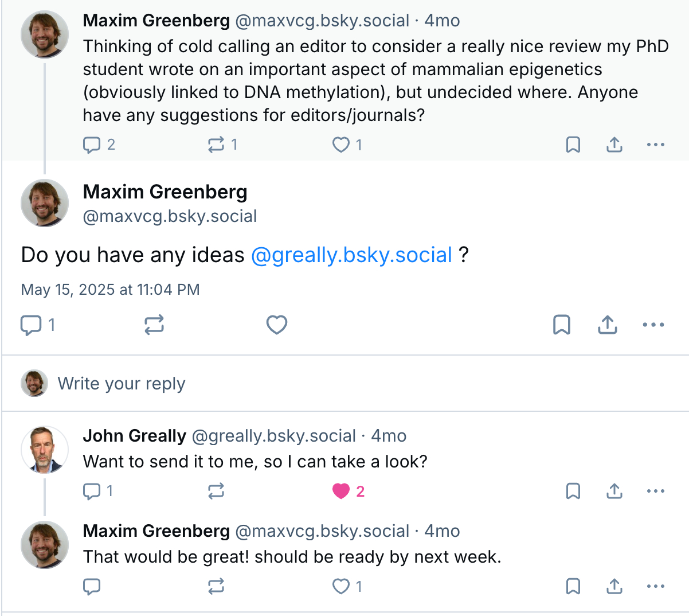Bookmark the top post about cold calling an editor

tap(573, 145)
